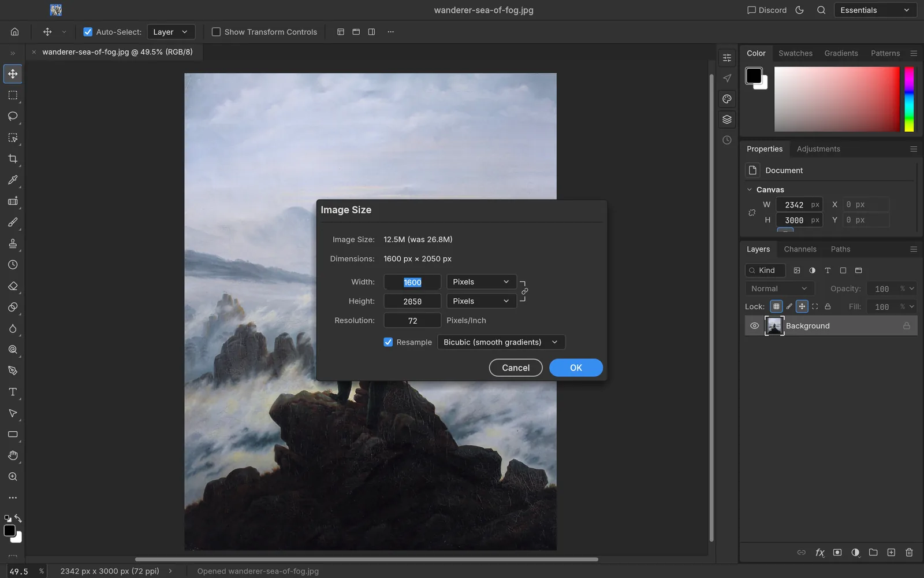The height and width of the screenshot is (578, 924).
Task: Open the History panel icon
Action: pos(727,140)
